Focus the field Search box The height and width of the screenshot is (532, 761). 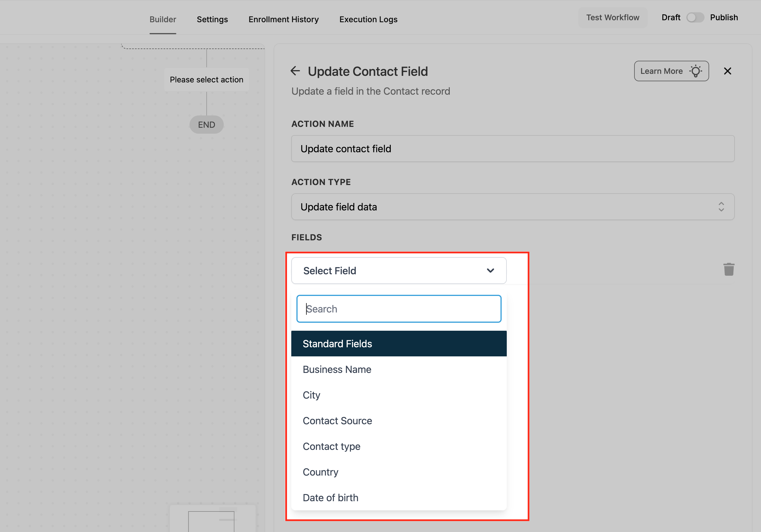tap(398, 308)
